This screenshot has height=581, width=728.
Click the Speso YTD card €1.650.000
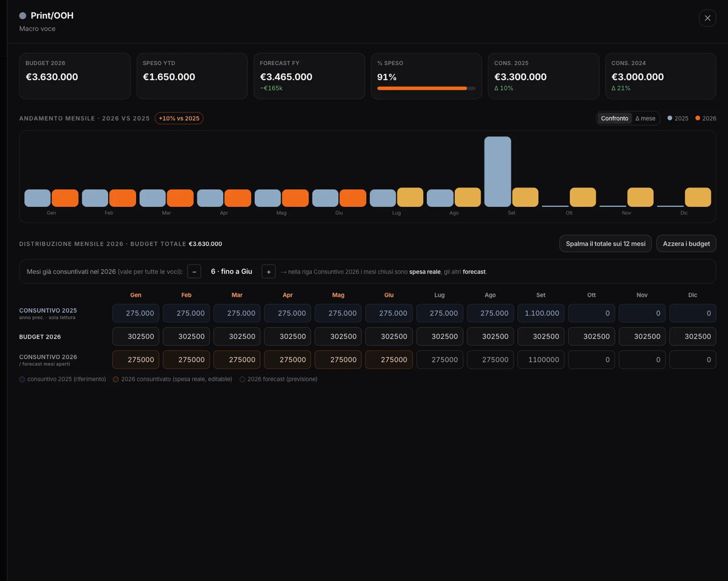(x=192, y=76)
